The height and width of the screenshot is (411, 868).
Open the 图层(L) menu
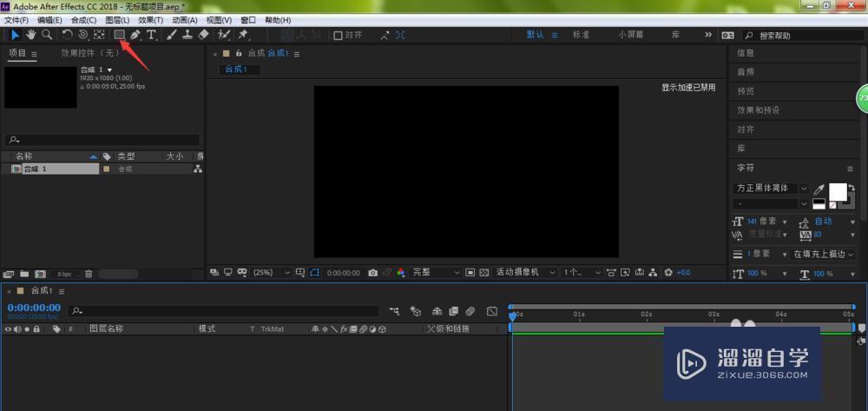pyautogui.click(x=117, y=20)
